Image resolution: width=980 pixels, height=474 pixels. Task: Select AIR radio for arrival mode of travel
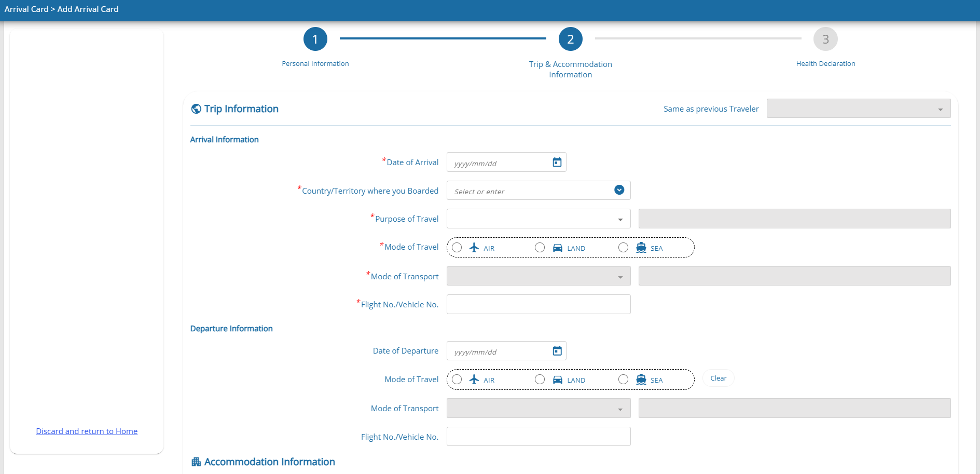[x=457, y=248]
